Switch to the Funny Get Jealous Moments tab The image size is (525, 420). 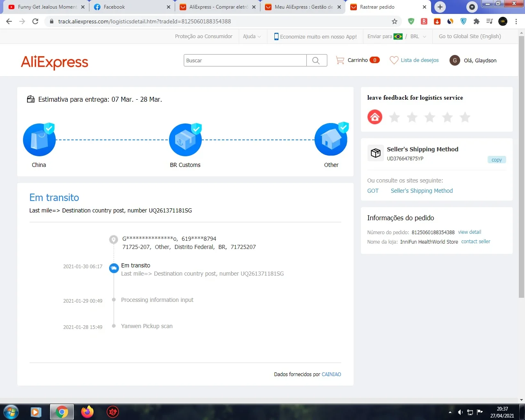(47, 7)
